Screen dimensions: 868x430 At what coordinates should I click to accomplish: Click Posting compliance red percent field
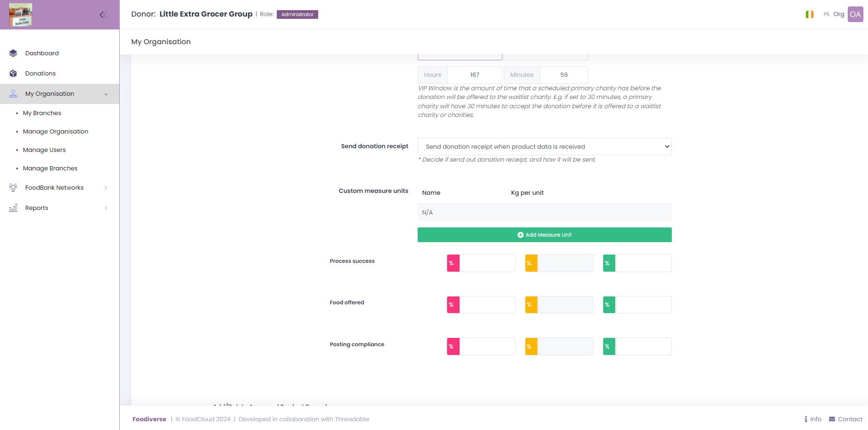click(487, 347)
